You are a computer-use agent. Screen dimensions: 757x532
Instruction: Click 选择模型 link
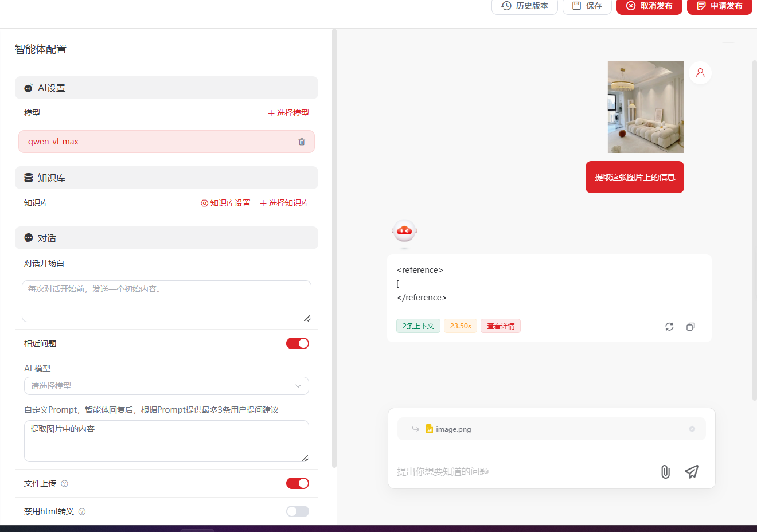click(x=288, y=113)
